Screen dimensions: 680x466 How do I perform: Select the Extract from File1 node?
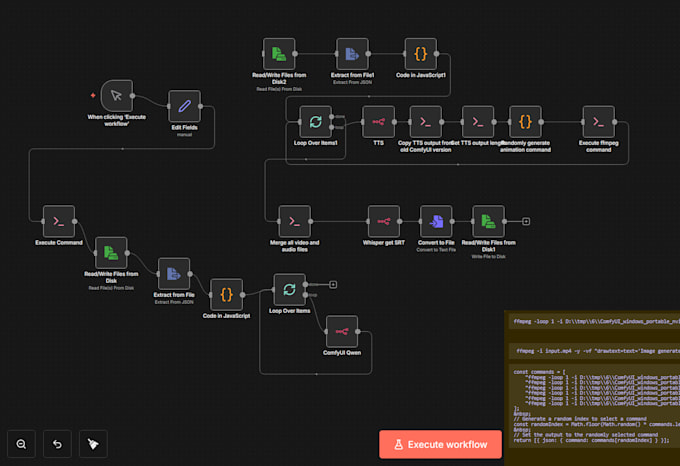(352, 54)
